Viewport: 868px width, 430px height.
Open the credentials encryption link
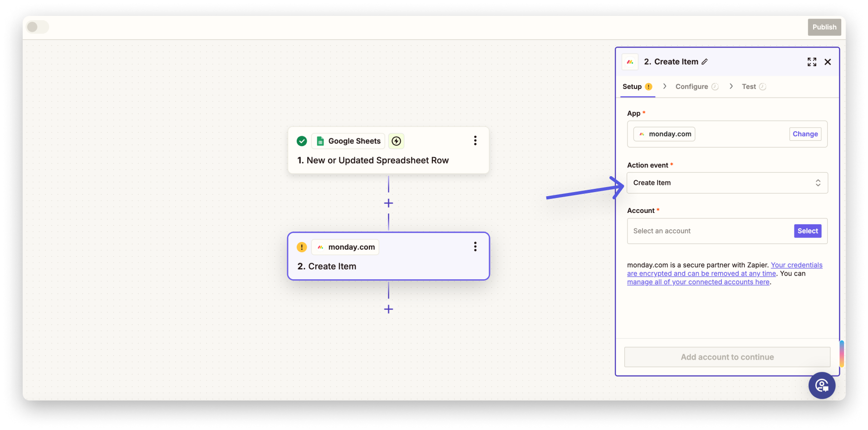click(x=725, y=269)
